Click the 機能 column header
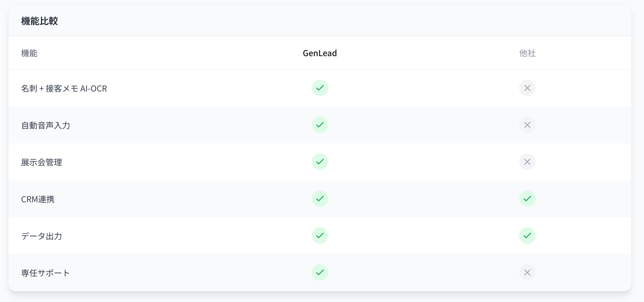Viewport: 644px width, 302px height. pyautogui.click(x=29, y=53)
